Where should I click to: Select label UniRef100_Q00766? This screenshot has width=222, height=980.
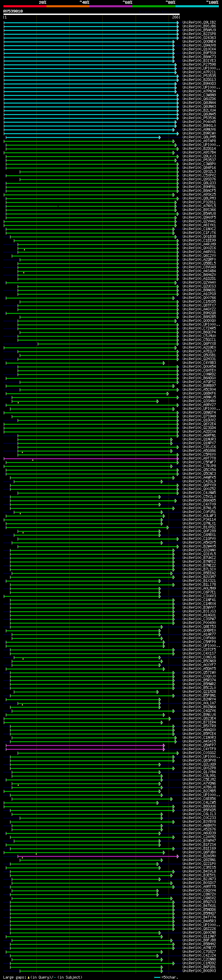coord(199,298)
